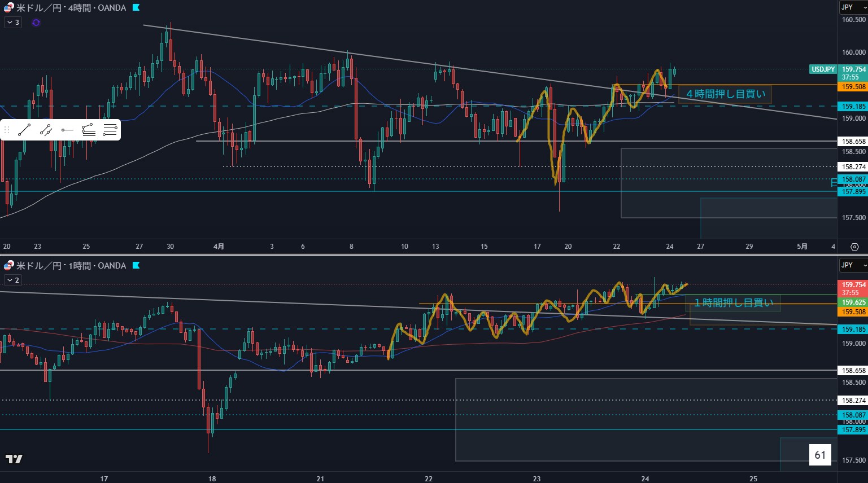Click the TradingView logo in lower chart
868x483 pixels.
14,459
